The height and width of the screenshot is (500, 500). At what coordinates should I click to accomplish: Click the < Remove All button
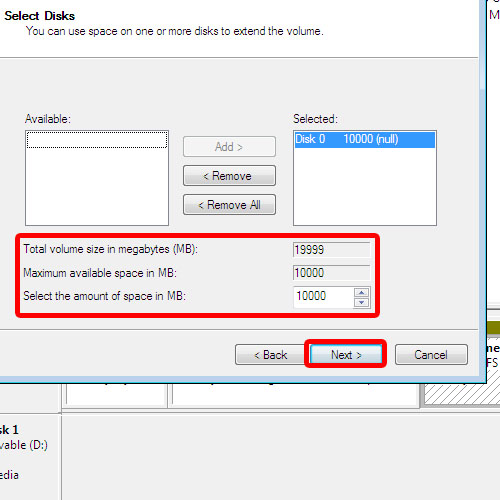click(x=229, y=205)
